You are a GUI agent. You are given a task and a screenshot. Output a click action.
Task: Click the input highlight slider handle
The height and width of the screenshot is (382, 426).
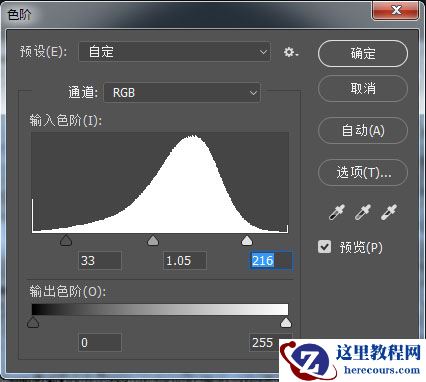click(x=247, y=240)
